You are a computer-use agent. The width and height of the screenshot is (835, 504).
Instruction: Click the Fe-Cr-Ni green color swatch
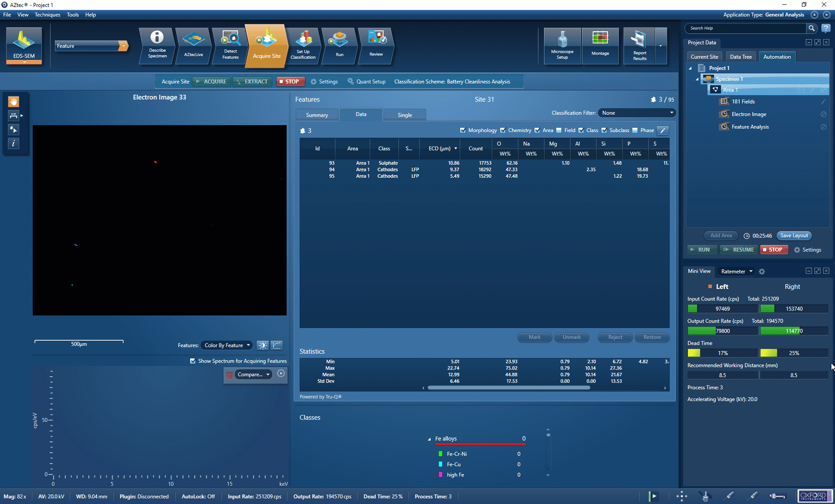[440, 454]
